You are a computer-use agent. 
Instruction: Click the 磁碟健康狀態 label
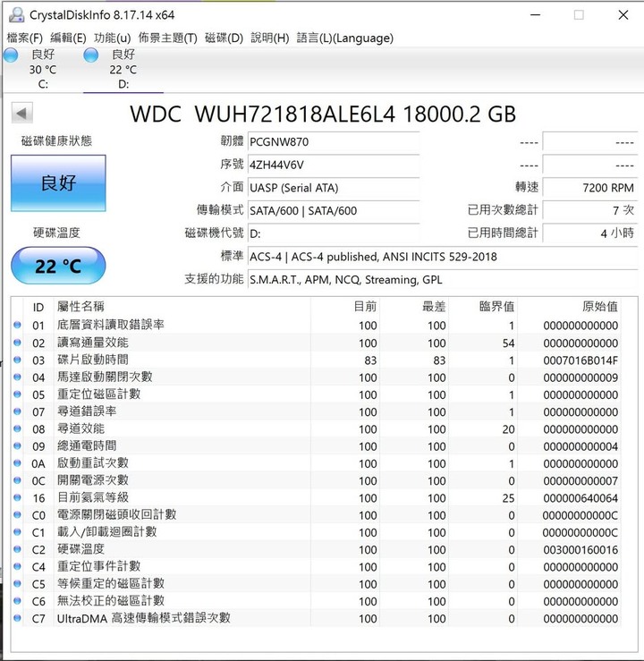click(x=56, y=140)
